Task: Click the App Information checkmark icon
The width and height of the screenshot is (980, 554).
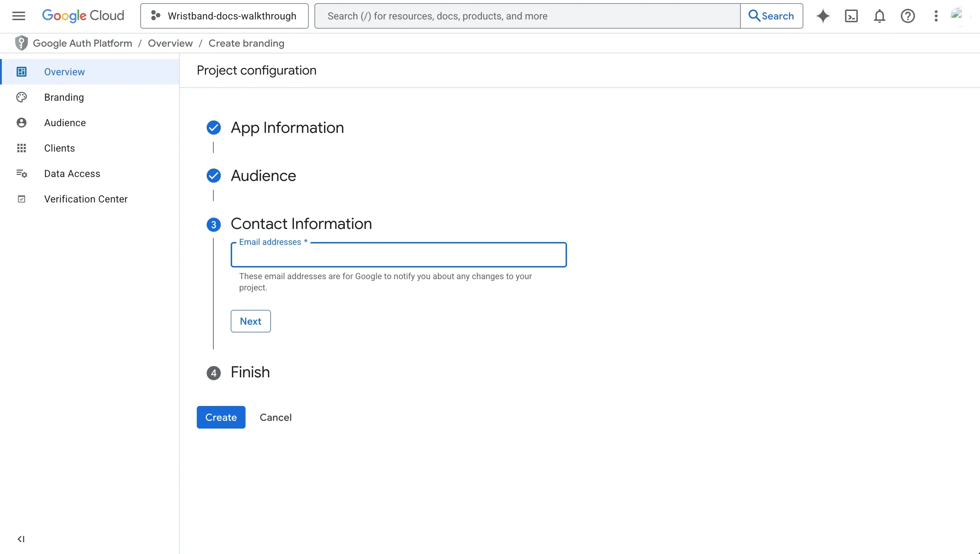Action: 213,128
